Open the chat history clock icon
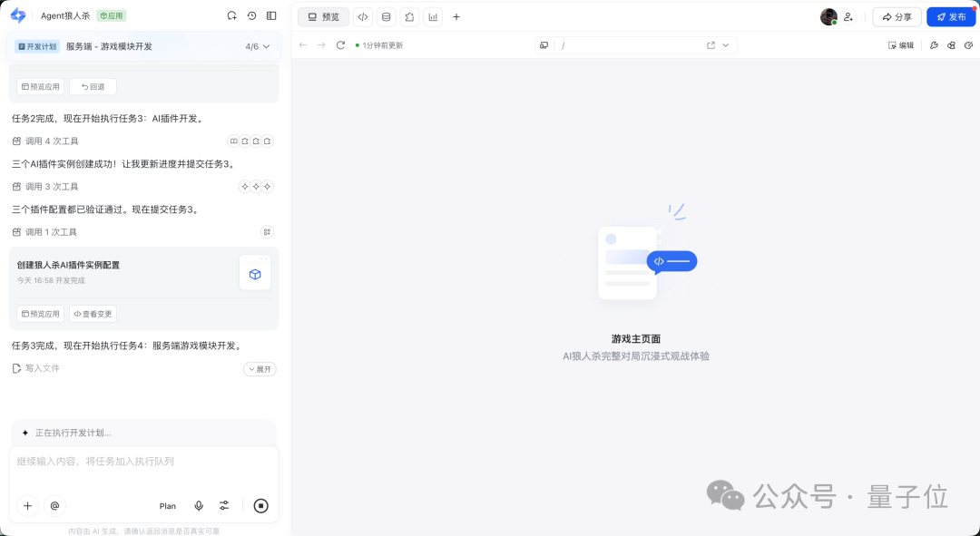980x536 pixels. coord(252,15)
